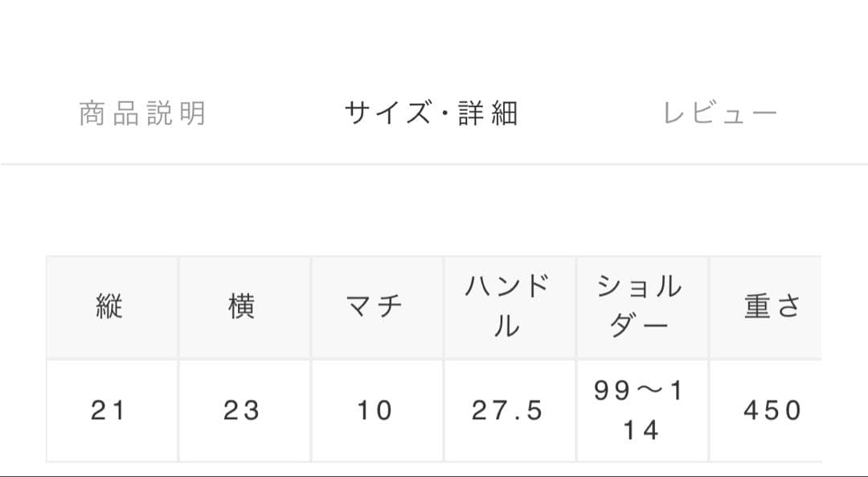Click the whitespace above the size table

coord(434,209)
